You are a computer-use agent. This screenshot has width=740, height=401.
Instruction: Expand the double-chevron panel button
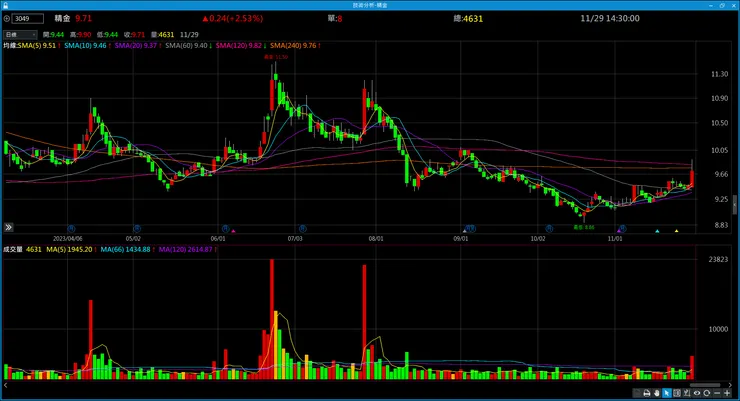point(8,227)
